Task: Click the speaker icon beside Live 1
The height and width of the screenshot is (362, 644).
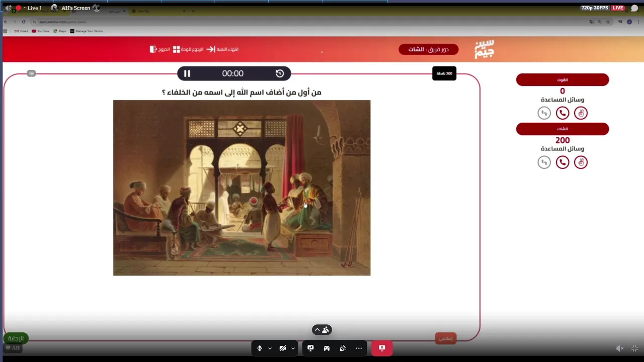Action: [x=8, y=8]
